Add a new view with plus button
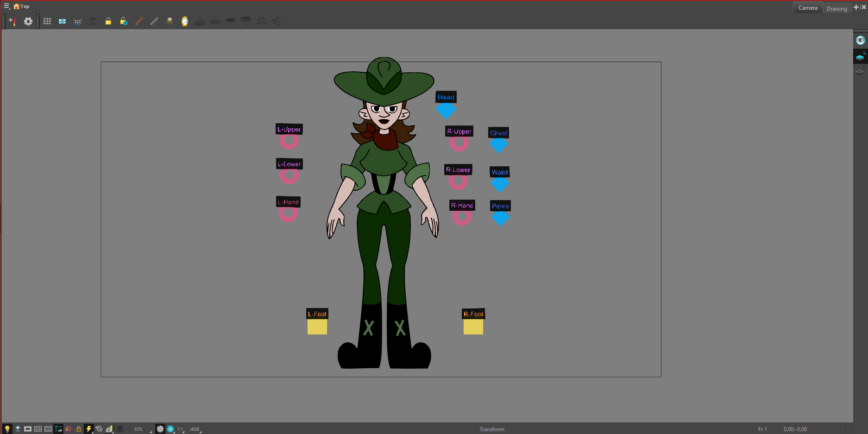Viewport: 868px width, 434px height. pyautogui.click(x=856, y=7)
